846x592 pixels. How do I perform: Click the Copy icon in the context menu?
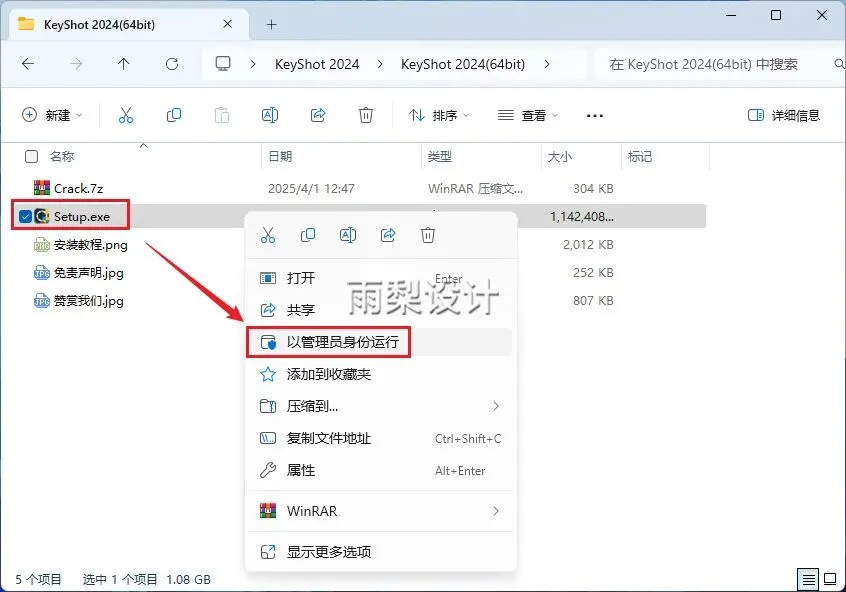(308, 235)
